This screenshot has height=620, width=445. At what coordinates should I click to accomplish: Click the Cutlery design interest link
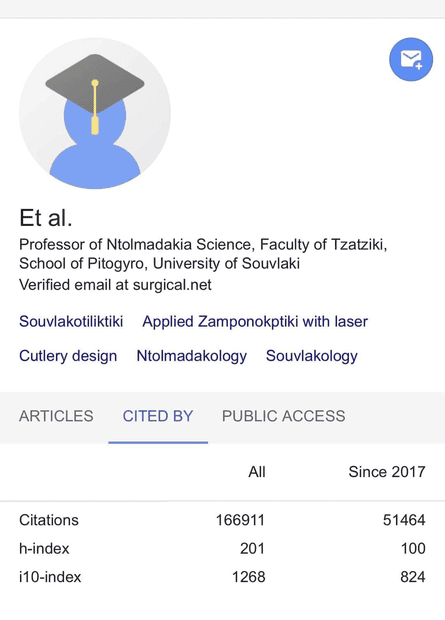coord(68,356)
